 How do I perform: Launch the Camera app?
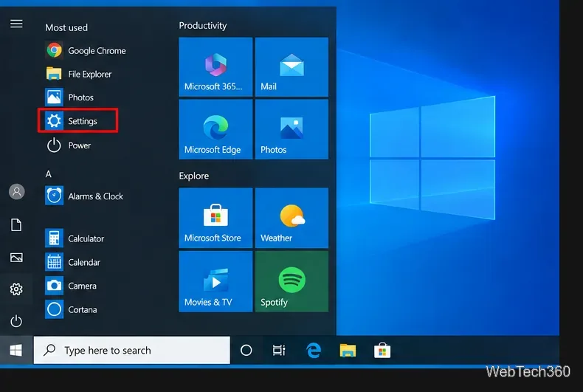coord(71,286)
